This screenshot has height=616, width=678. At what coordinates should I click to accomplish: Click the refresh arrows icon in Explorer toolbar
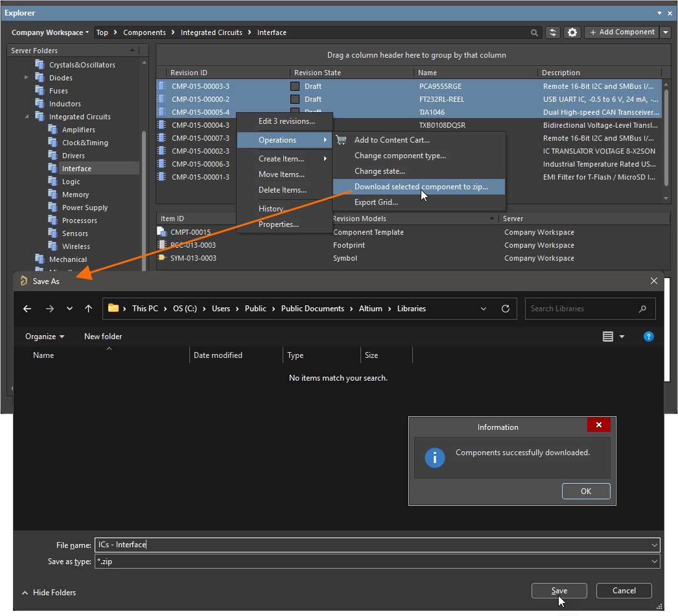(553, 32)
